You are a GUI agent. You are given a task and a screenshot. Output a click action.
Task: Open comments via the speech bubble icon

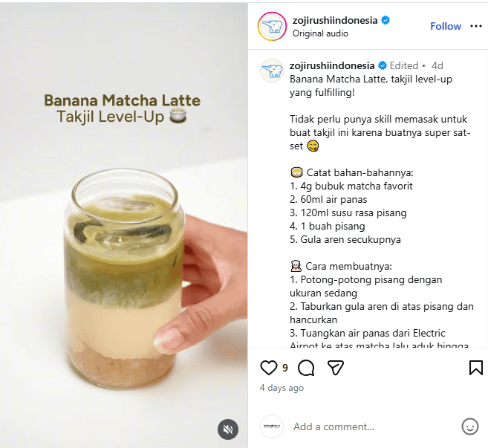(x=305, y=368)
